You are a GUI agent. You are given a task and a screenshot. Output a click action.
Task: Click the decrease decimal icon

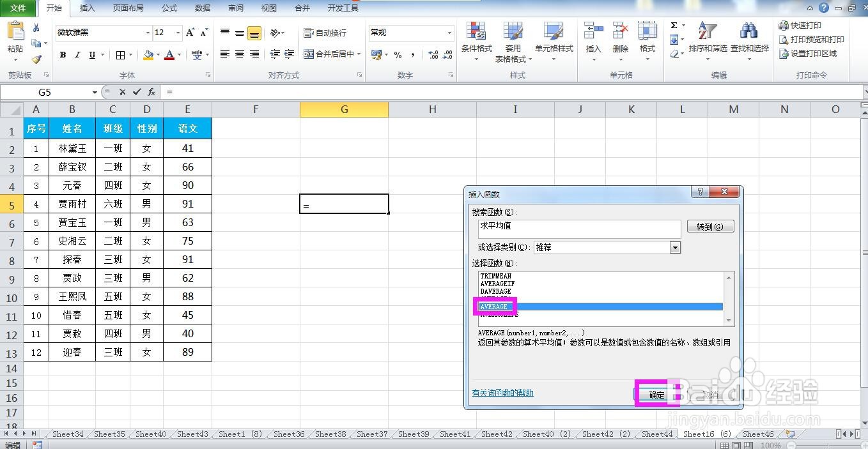pos(447,55)
